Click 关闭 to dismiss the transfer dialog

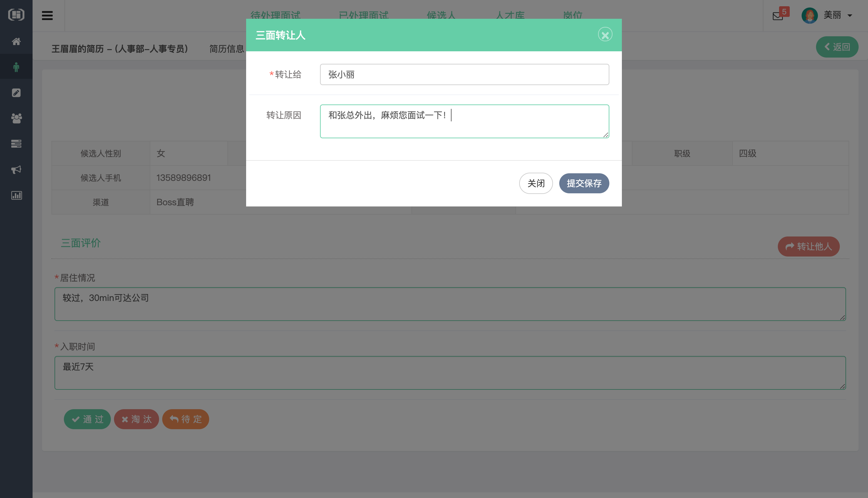pyautogui.click(x=536, y=183)
